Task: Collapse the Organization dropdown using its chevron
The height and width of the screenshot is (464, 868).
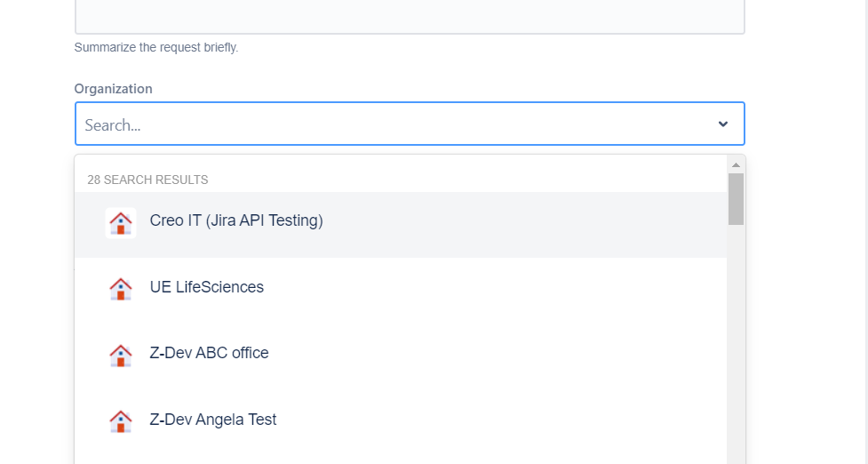Action: [x=723, y=124]
